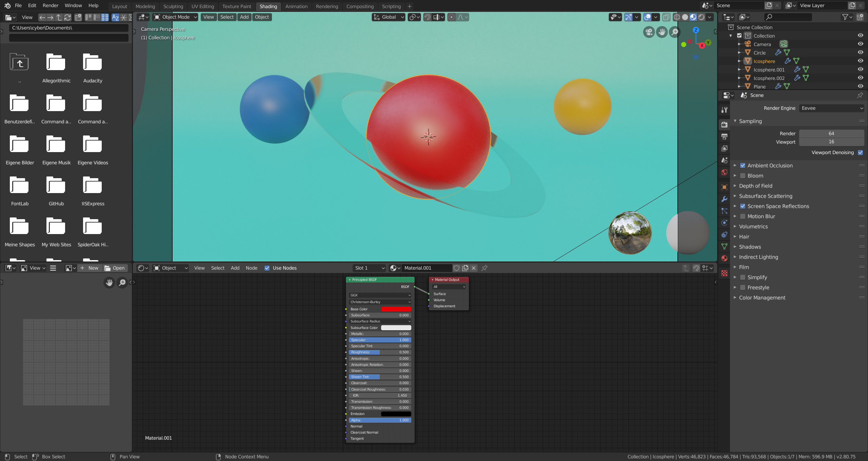The width and height of the screenshot is (868, 461).
Task: Enable Ambient Occlusion rendering
Action: click(x=743, y=165)
